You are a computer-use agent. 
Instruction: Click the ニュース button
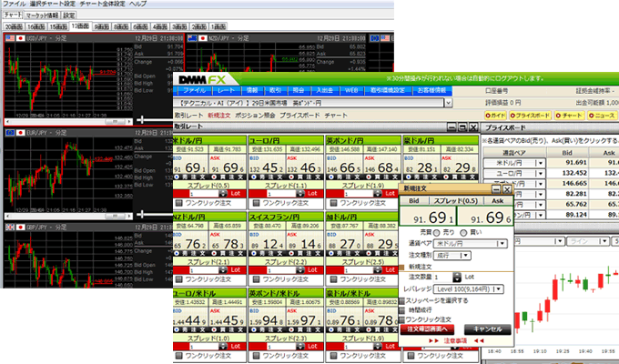pos(602,116)
